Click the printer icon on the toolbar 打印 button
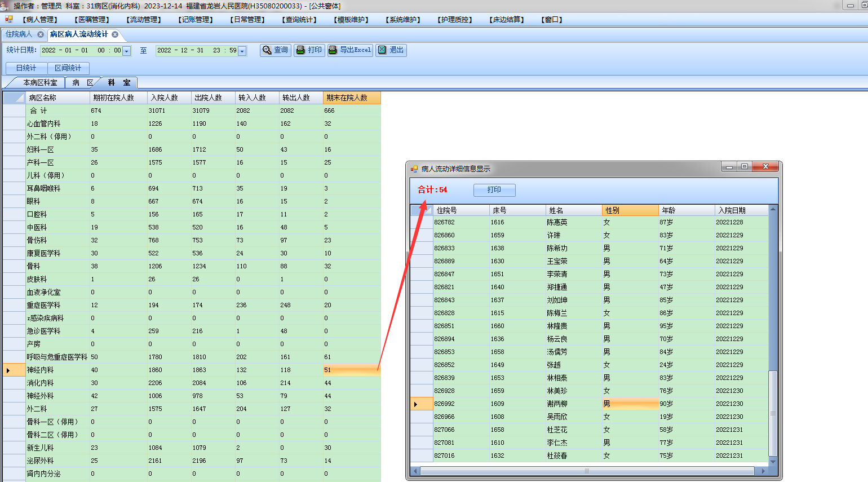The width and height of the screenshot is (868, 482). click(x=300, y=50)
